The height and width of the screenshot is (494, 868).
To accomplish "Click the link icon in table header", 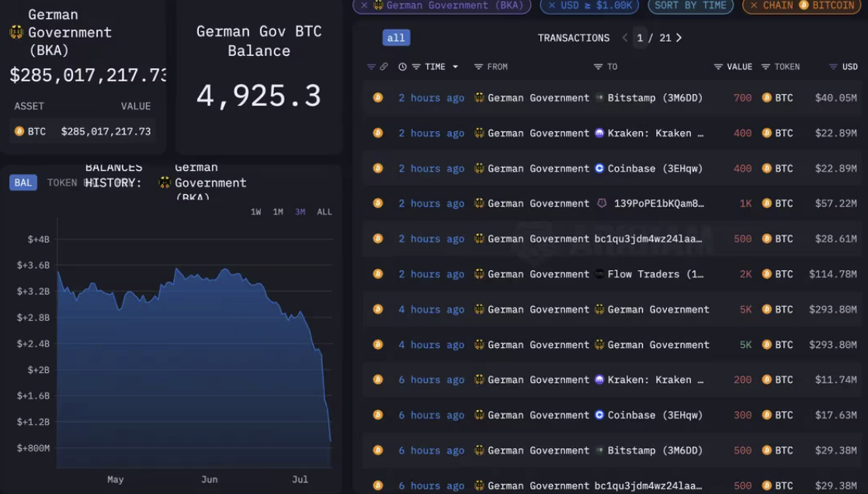I will pyautogui.click(x=384, y=67).
